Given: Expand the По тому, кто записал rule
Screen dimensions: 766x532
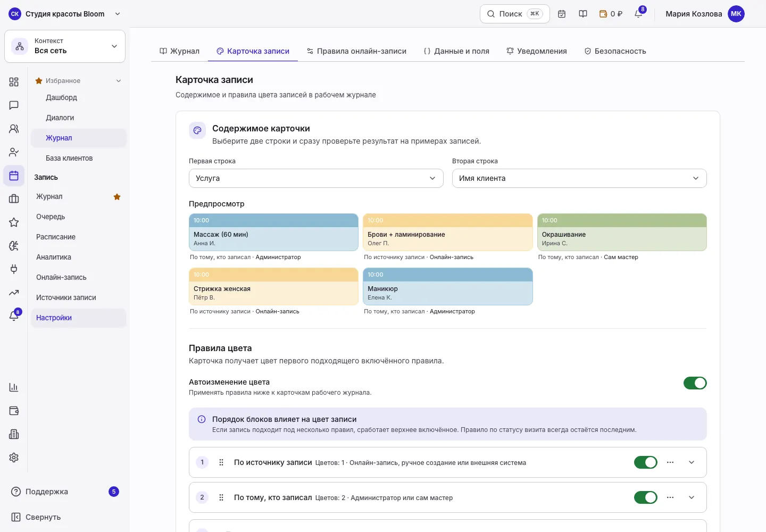Looking at the screenshot, I should point(692,497).
